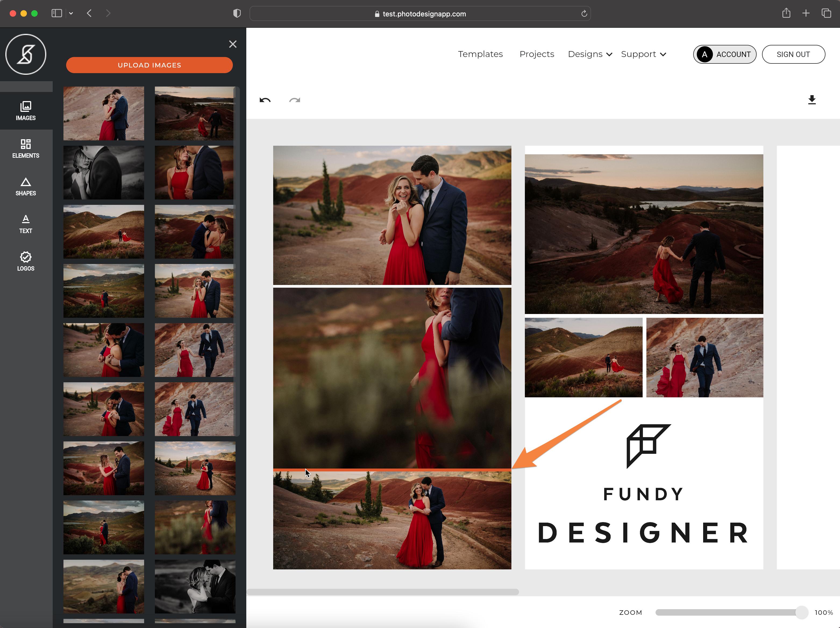Click the A account avatar icon
This screenshot has width=840, height=628.
click(x=704, y=54)
